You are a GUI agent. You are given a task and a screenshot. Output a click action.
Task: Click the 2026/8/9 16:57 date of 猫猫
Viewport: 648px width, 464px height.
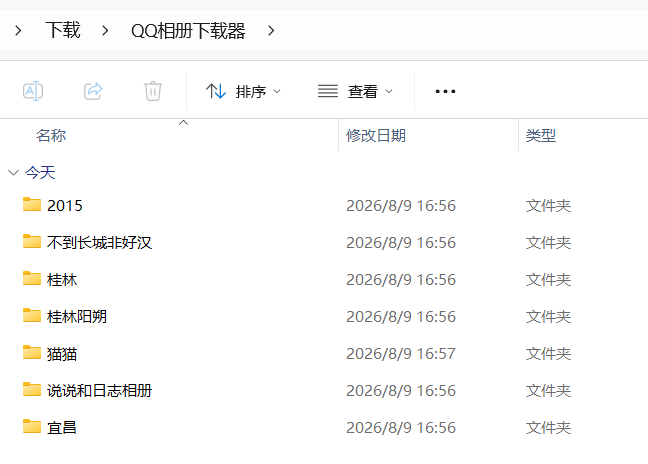(x=401, y=354)
